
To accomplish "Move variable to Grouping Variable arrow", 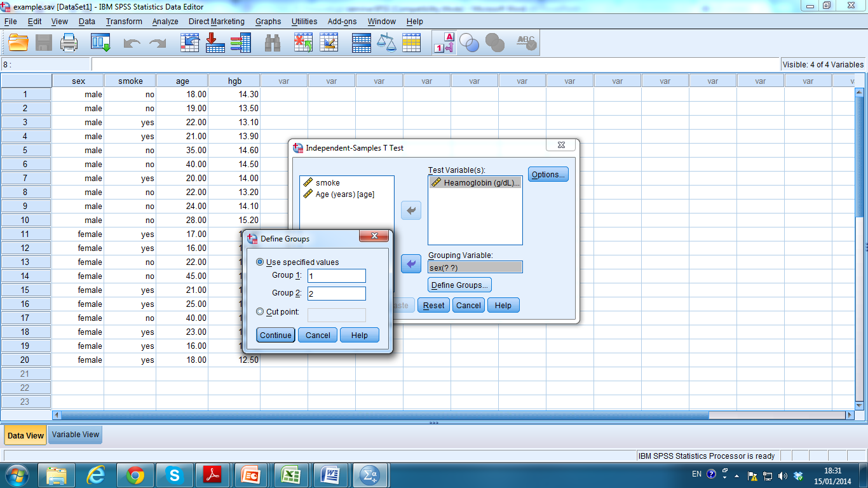I will pos(411,263).
